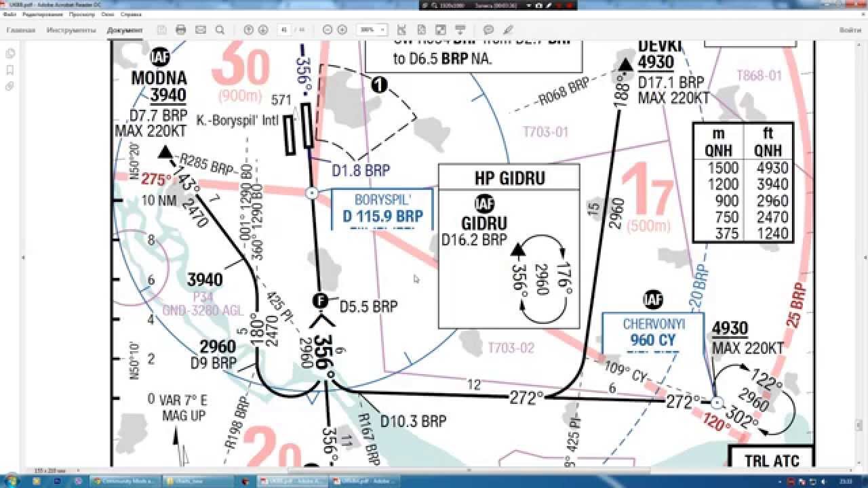Click the Войти sign-in link

850,30
